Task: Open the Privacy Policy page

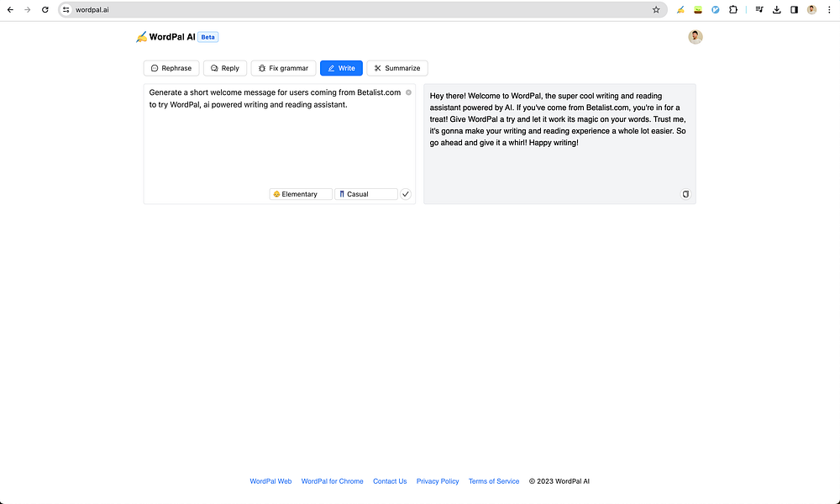Action: click(x=437, y=480)
